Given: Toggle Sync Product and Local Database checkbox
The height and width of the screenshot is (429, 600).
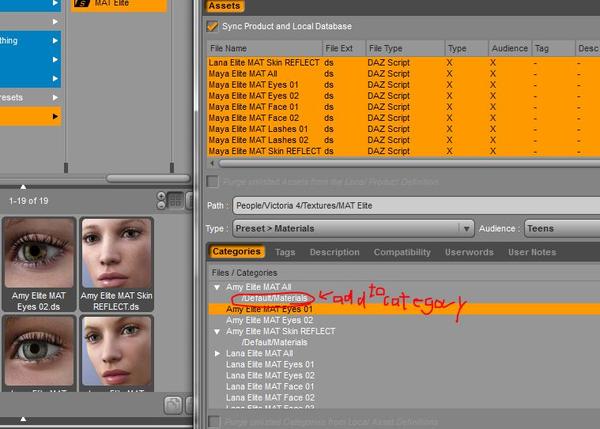Looking at the screenshot, I should (212, 26).
